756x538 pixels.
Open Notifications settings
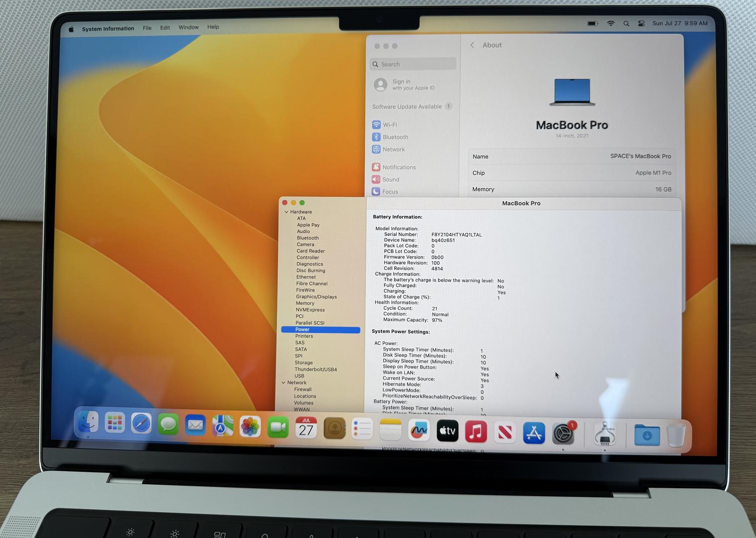(394, 167)
